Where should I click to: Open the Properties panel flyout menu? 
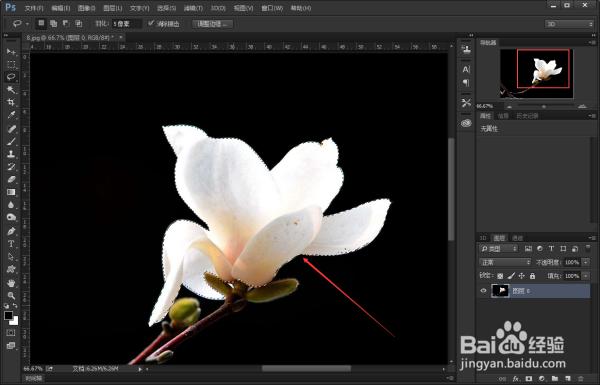point(592,116)
